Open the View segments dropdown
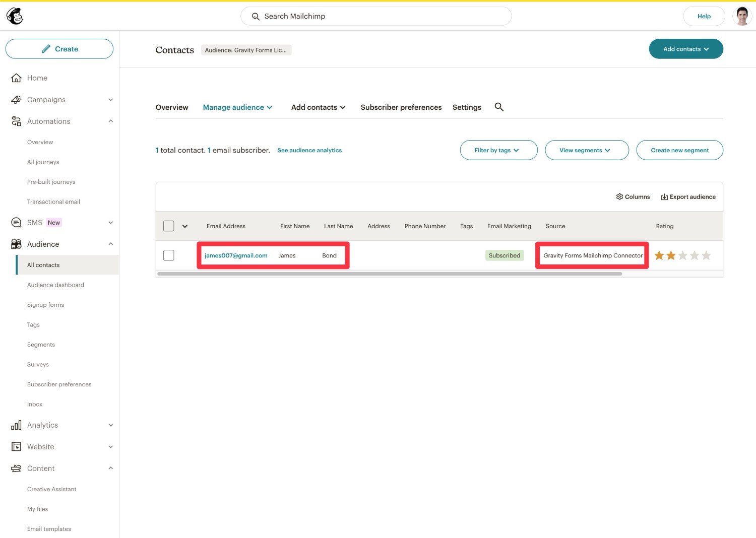The height and width of the screenshot is (538, 756). [587, 150]
